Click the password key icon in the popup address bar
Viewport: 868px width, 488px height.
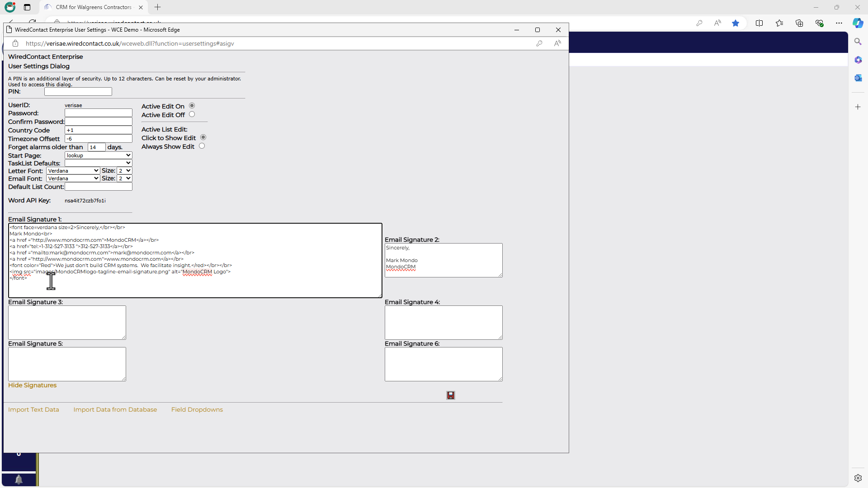[x=539, y=43]
